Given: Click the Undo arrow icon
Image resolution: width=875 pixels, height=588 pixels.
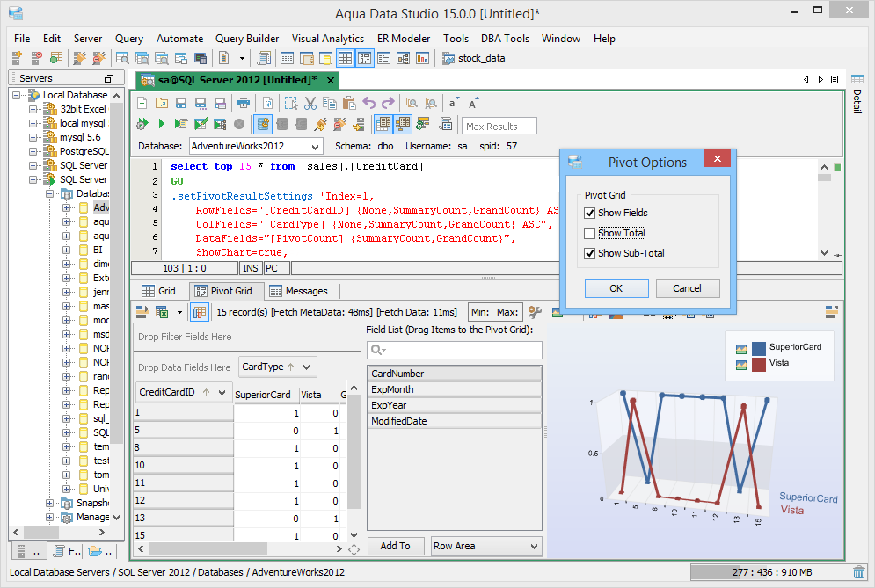Looking at the screenshot, I should pos(368,103).
